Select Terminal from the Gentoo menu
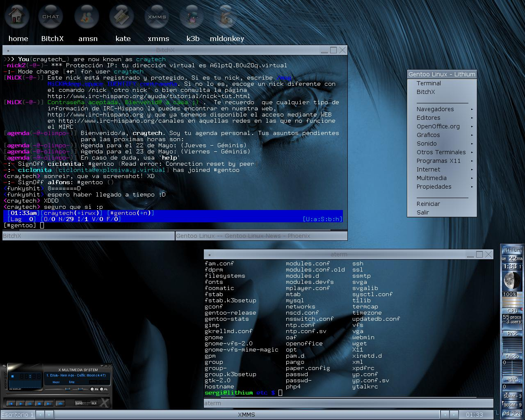The image size is (525, 420). pos(442,83)
